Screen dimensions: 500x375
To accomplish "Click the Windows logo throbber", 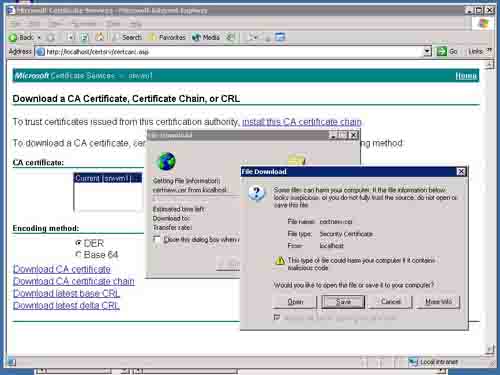I will 483,24.
